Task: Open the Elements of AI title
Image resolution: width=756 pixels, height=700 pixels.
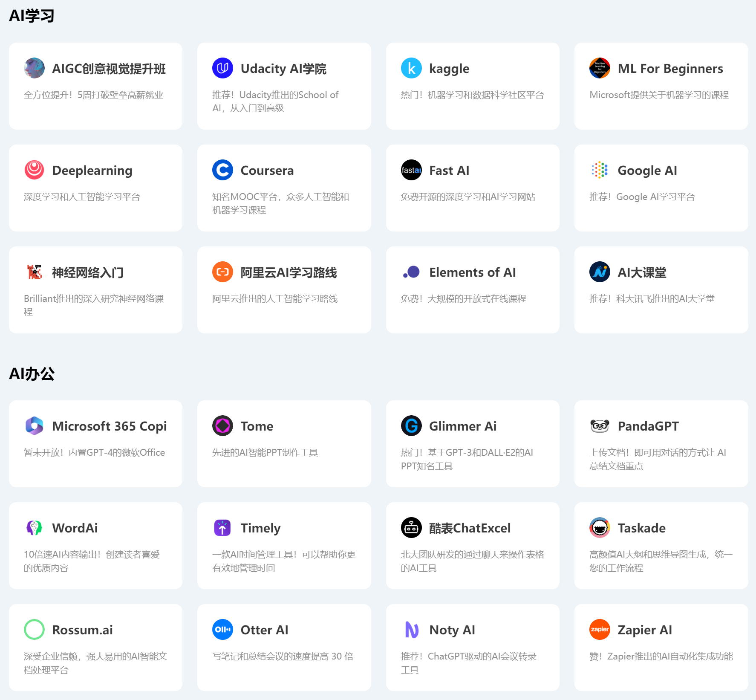Action: (473, 272)
